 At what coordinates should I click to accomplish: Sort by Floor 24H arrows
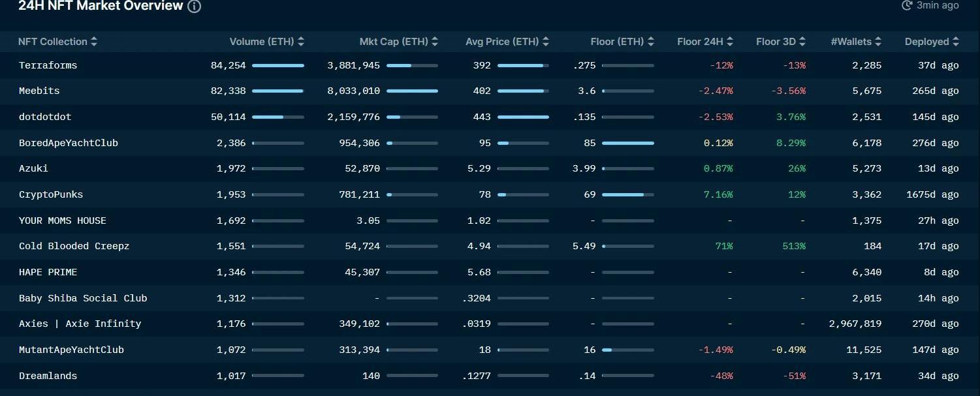click(x=730, y=42)
